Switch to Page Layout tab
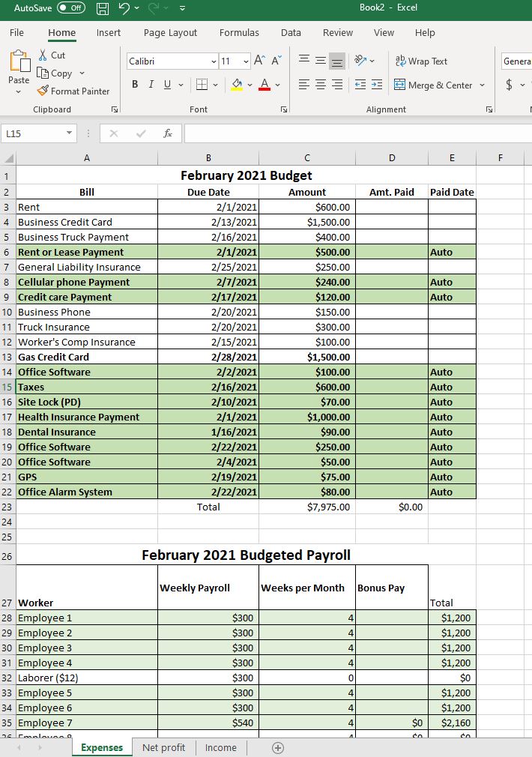532x757 pixels. [x=170, y=32]
